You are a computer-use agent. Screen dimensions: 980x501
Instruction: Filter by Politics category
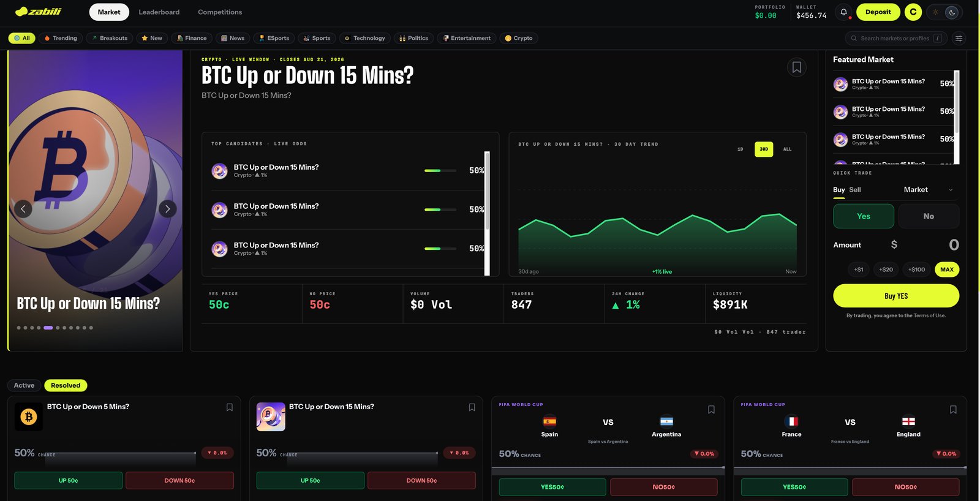[x=413, y=38]
